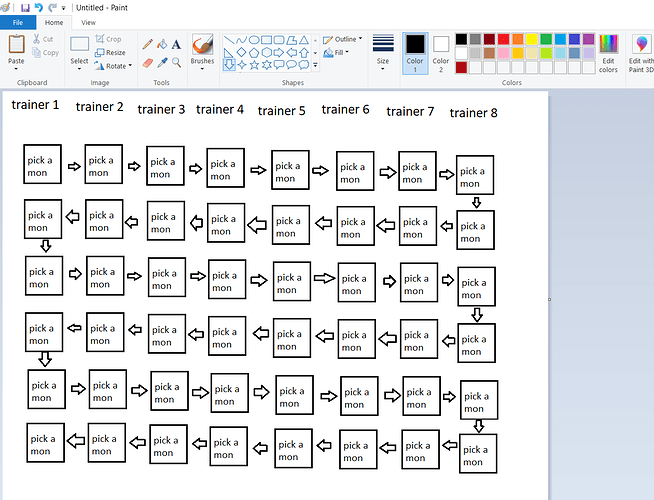Select the Fill with color bucket tool
654x500 pixels.
coord(162,44)
